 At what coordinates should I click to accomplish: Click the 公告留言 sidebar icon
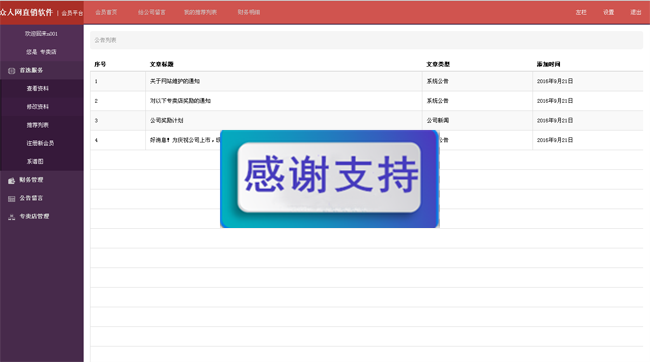click(12, 199)
